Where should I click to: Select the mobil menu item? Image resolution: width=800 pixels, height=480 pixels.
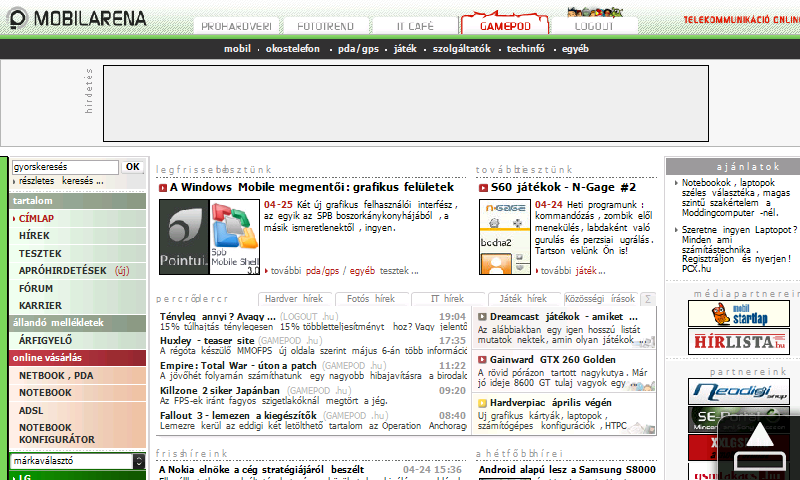pos(237,49)
